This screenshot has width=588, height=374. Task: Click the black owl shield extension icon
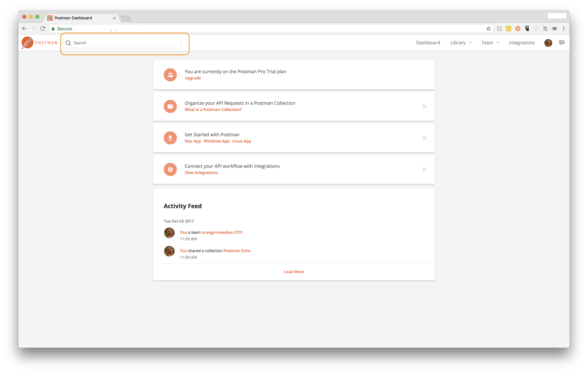coord(527,29)
